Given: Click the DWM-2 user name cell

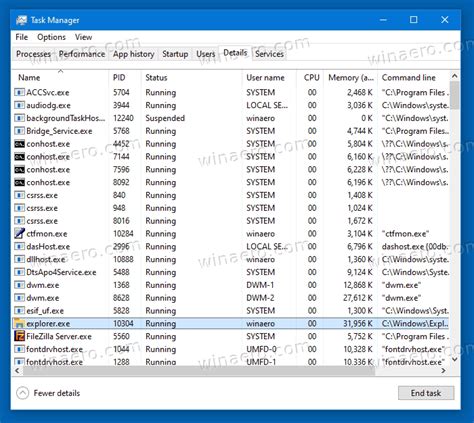Looking at the screenshot, I should click(x=260, y=298).
